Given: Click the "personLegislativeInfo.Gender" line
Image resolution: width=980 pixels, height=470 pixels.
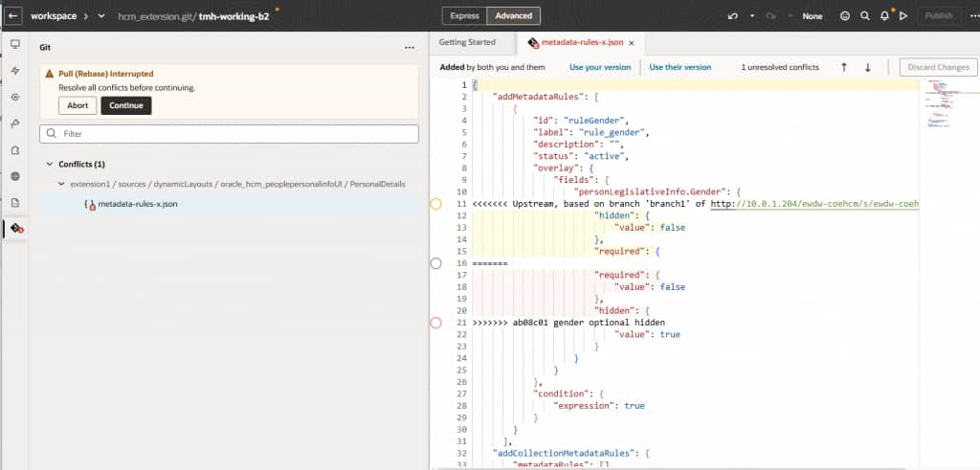Looking at the screenshot, I should click(657, 191).
